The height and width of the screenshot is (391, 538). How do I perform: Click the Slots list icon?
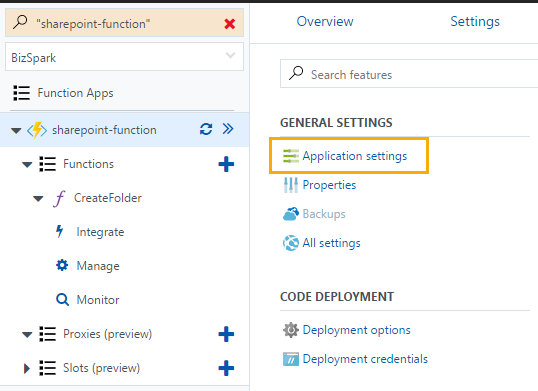pyautogui.click(x=47, y=368)
